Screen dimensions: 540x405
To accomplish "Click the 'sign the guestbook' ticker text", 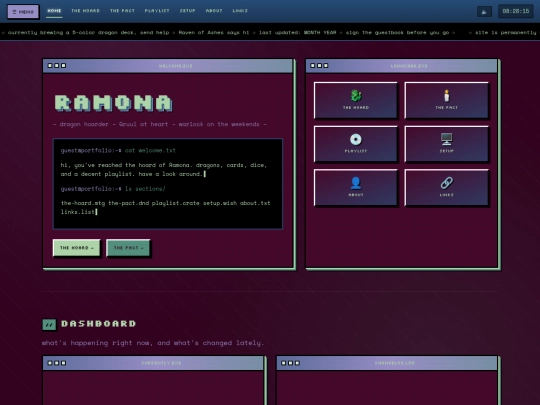I will click(397, 32).
